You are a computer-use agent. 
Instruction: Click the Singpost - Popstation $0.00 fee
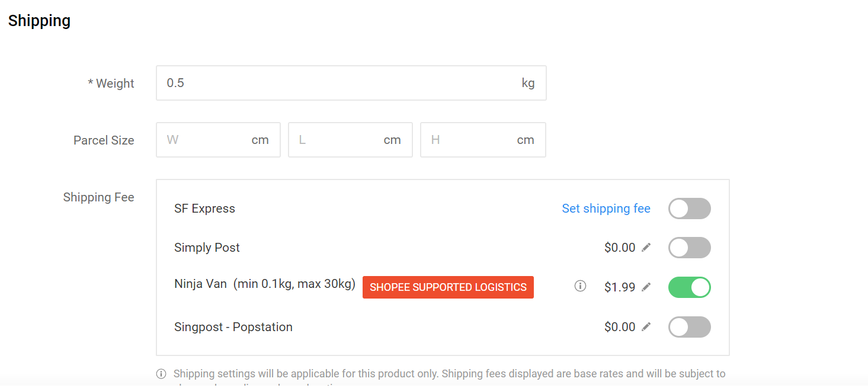pyautogui.click(x=619, y=327)
